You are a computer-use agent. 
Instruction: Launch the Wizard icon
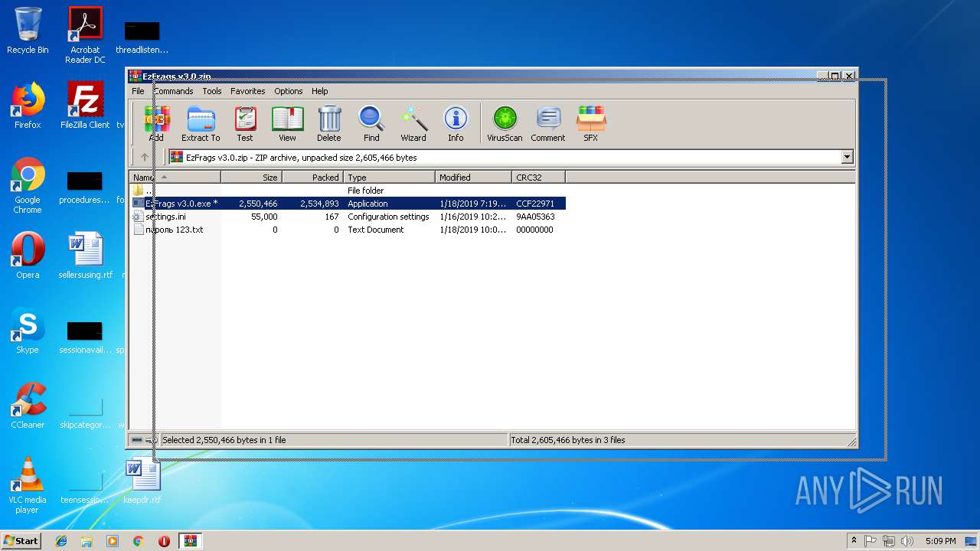click(413, 124)
